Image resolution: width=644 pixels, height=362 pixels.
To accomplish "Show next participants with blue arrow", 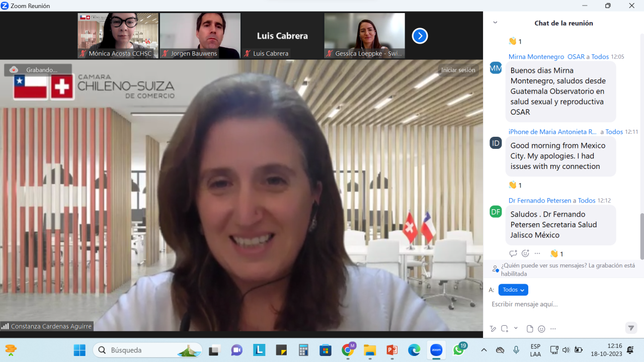I will pos(420,36).
